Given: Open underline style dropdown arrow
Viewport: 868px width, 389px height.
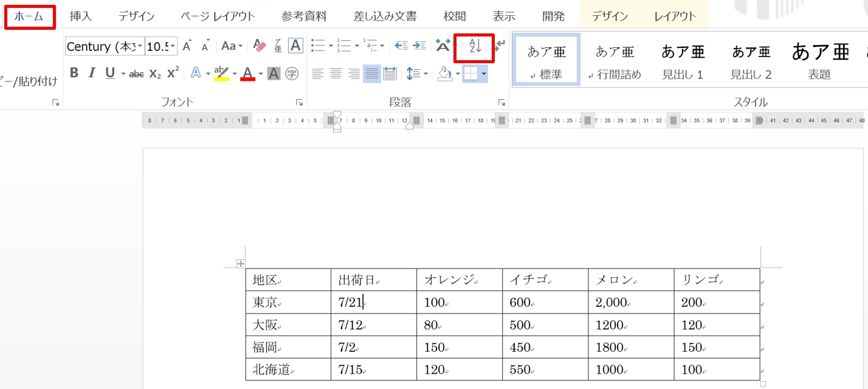Looking at the screenshot, I should (x=123, y=74).
